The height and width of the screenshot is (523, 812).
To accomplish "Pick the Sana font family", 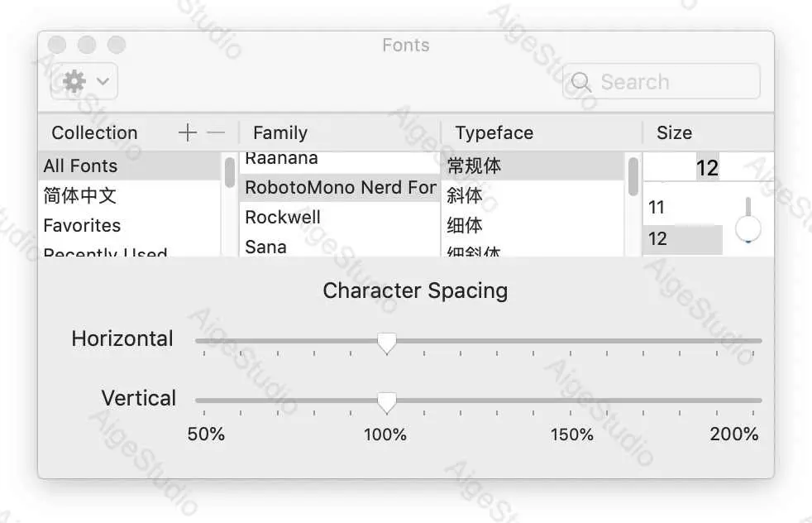I will (x=265, y=247).
